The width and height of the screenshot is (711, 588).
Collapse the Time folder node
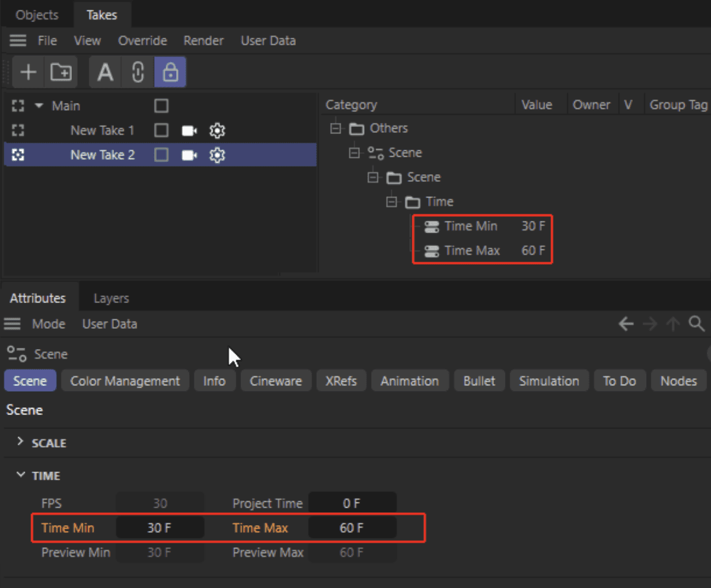tap(391, 202)
